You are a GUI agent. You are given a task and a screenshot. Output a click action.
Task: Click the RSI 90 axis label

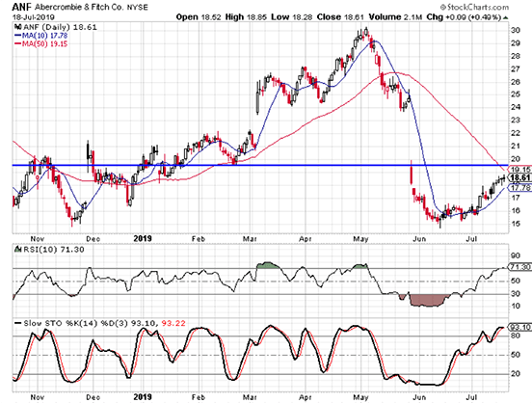(516, 255)
